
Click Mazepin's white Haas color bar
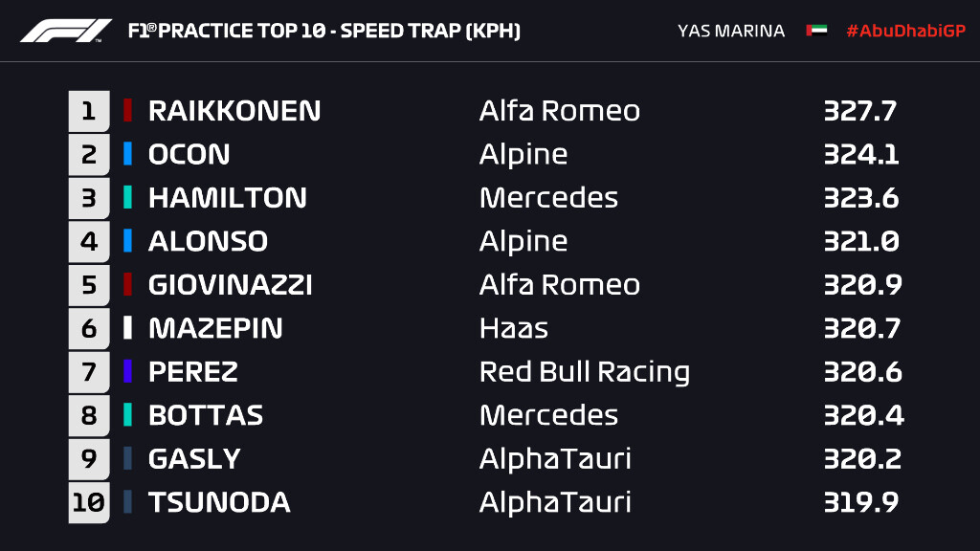[x=127, y=328]
